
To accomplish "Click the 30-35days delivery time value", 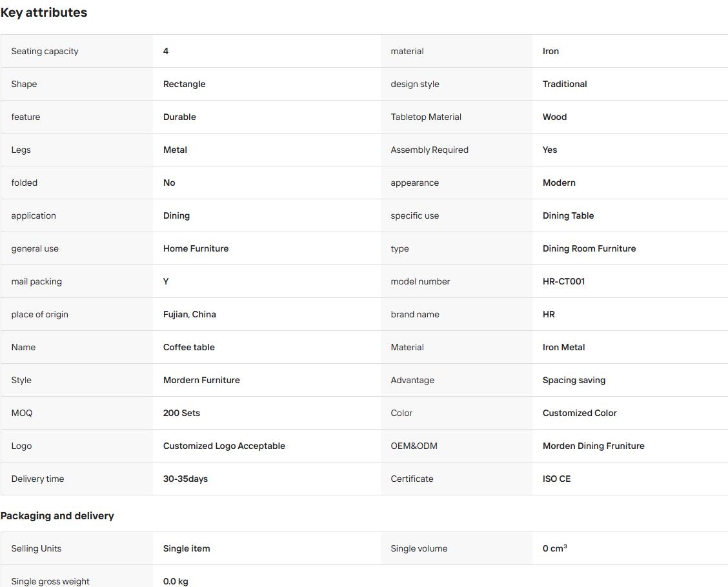I will click(185, 479).
